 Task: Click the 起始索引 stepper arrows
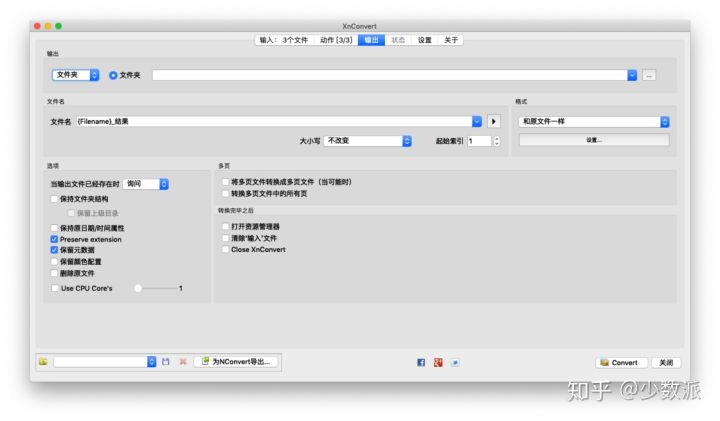tap(496, 141)
